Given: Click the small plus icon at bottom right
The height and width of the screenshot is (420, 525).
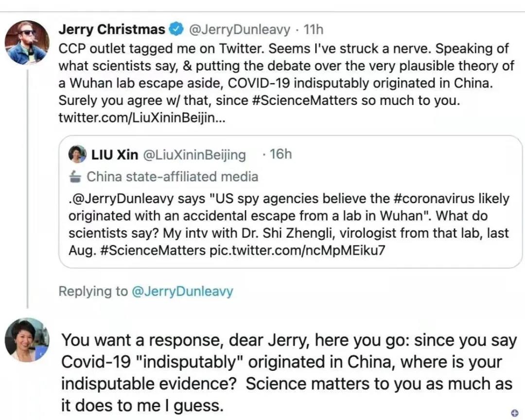Looking at the screenshot, I should pyautogui.click(x=515, y=413).
